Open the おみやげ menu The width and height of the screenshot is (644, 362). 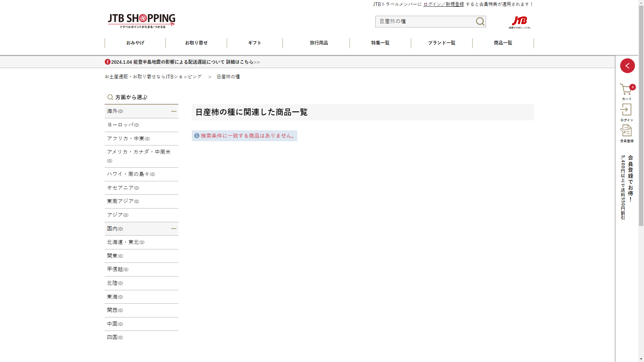click(x=135, y=43)
